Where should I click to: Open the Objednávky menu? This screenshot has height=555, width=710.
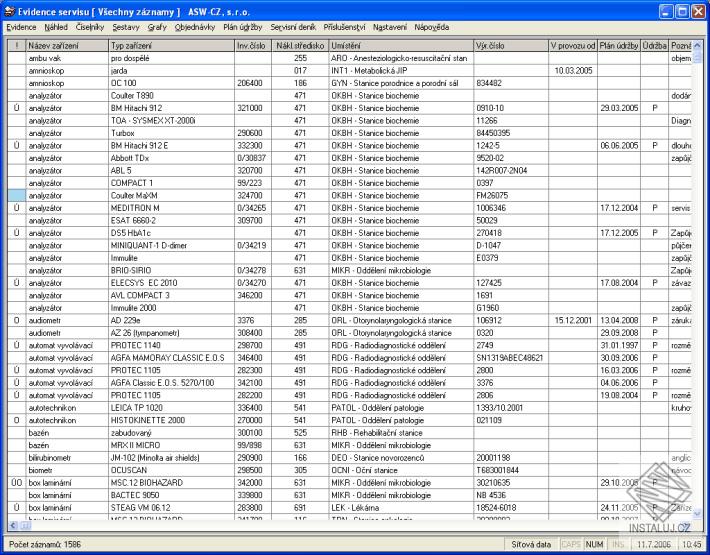(195, 27)
